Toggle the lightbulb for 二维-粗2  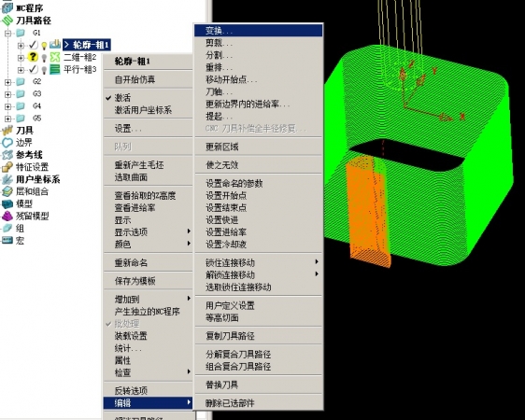[x=44, y=58]
